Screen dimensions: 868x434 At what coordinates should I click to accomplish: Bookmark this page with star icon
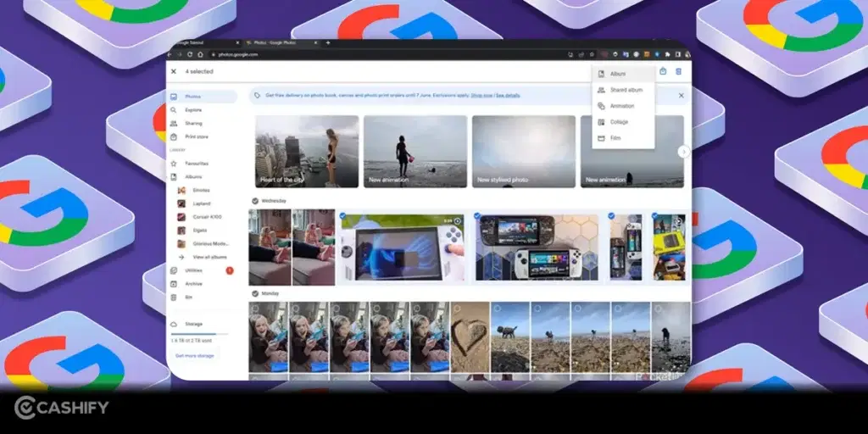(x=592, y=54)
